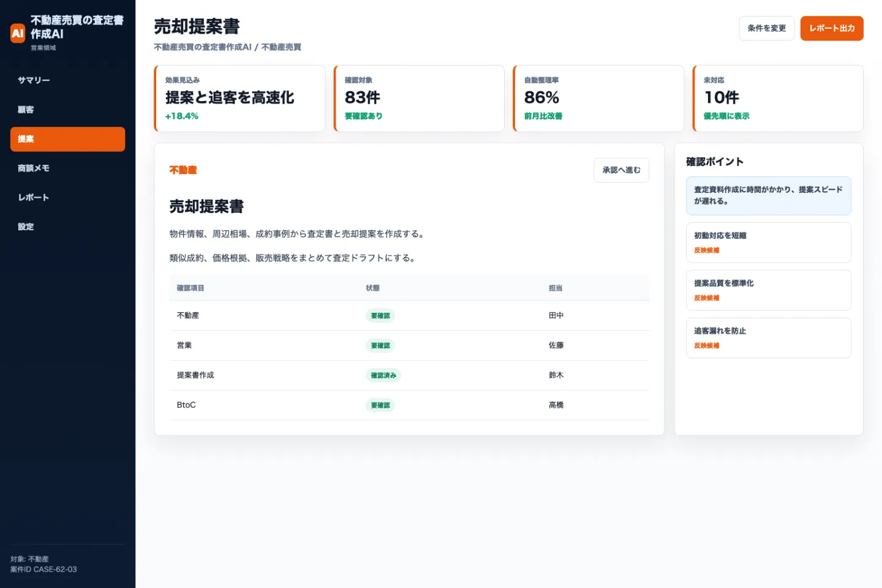The height and width of the screenshot is (588, 882).
Task: Select the 提案品質を標準化 card
Action: click(x=769, y=290)
